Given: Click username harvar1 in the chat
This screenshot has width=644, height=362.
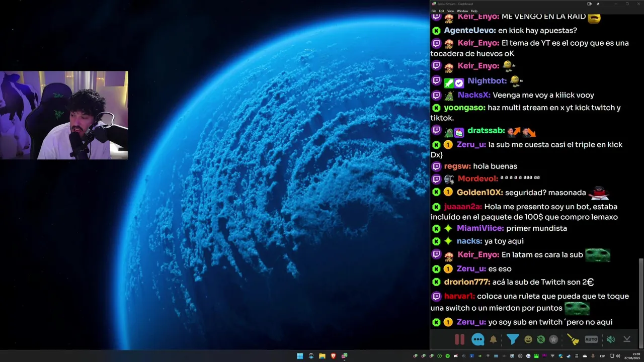Looking at the screenshot, I should coord(459,296).
